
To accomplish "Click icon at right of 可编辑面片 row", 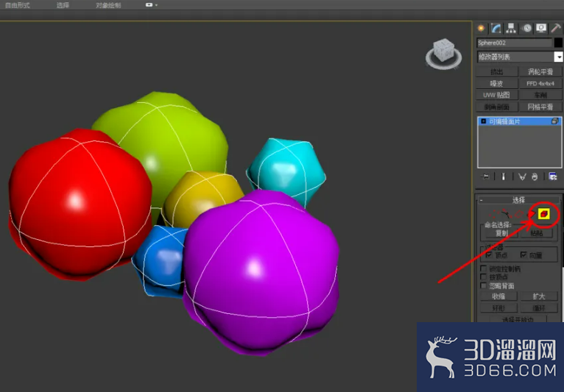I will click(x=555, y=121).
